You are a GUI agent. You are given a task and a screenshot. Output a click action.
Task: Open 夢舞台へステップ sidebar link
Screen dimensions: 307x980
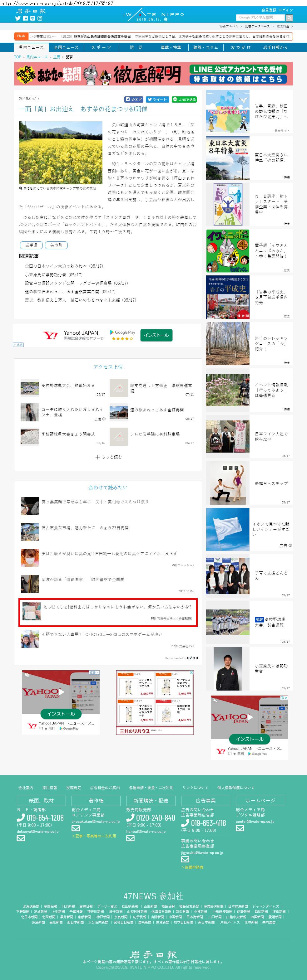(271, 483)
